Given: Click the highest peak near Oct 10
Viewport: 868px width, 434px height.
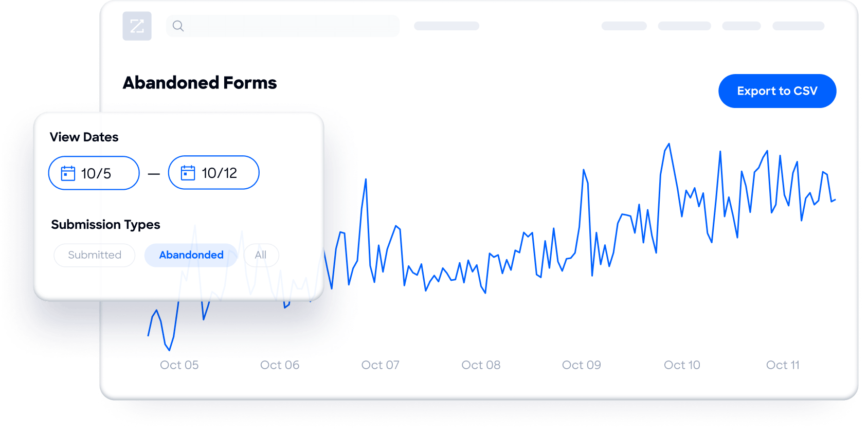Looking at the screenshot, I should click(668, 144).
